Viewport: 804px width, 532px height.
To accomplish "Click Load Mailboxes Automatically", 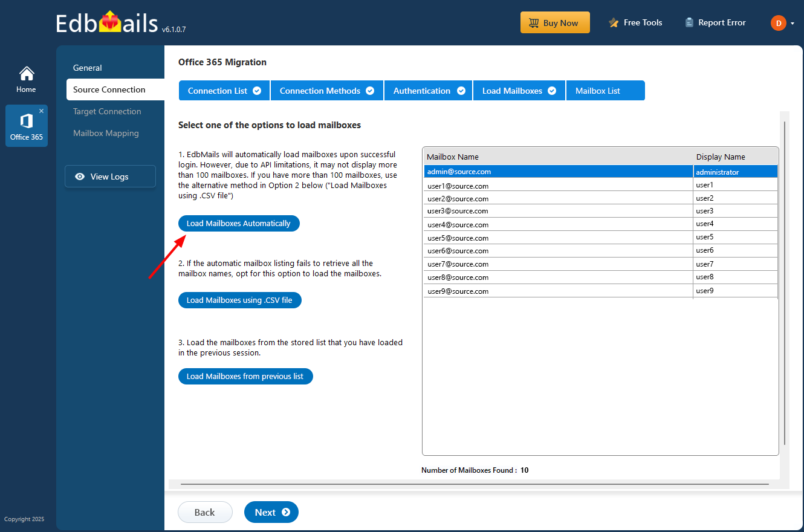I will [x=239, y=223].
